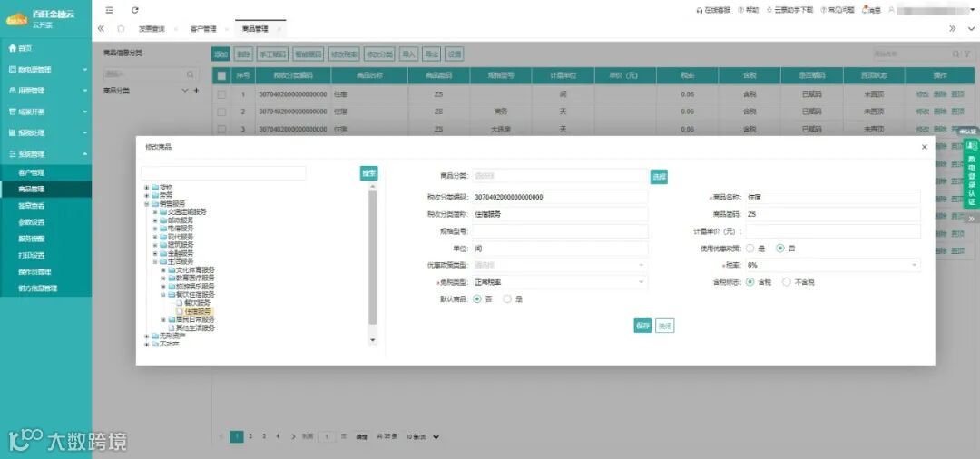980x459 pixels.
Task: Click tree scrollbar down arrow
Action: point(373,340)
